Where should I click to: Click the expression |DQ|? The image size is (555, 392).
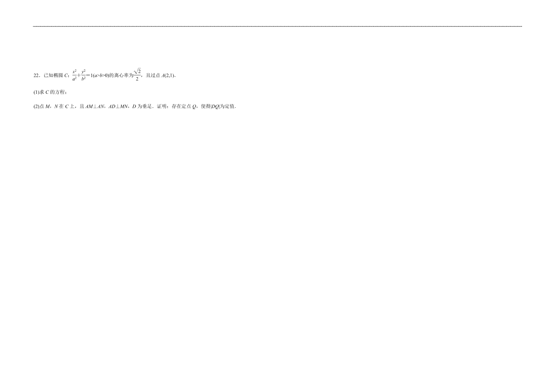click(216, 106)
